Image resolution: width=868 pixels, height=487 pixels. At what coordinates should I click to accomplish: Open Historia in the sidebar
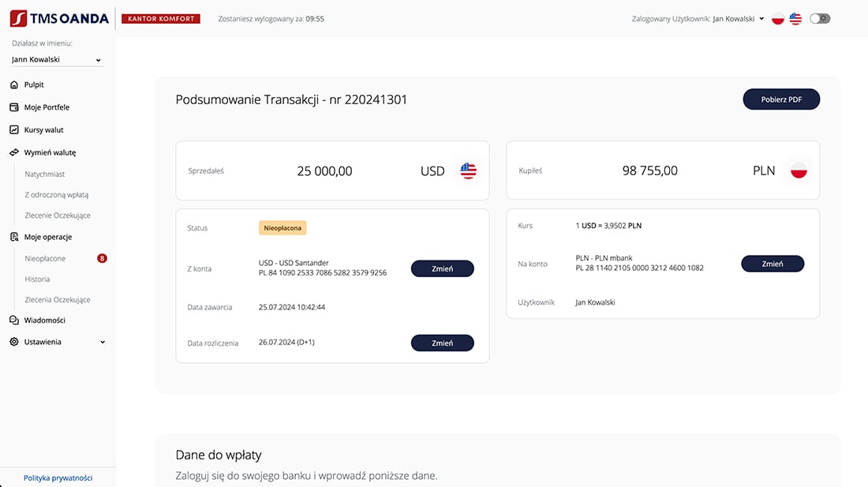37,279
